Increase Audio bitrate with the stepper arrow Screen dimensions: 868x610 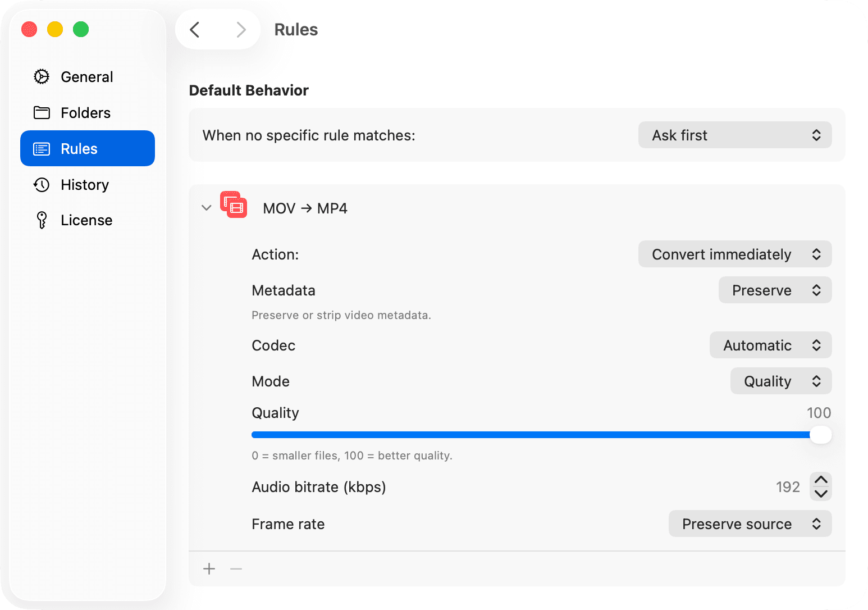pyautogui.click(x=820, y=480)
